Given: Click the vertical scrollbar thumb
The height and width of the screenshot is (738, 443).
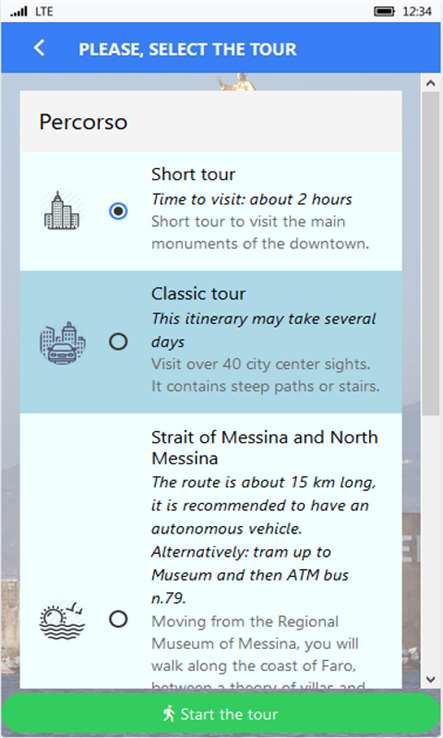Looking at the screenshot, I should point(430,254).
